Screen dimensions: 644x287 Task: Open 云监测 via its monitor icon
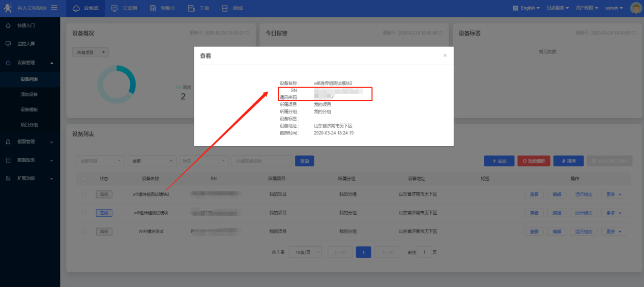point(114,8)
